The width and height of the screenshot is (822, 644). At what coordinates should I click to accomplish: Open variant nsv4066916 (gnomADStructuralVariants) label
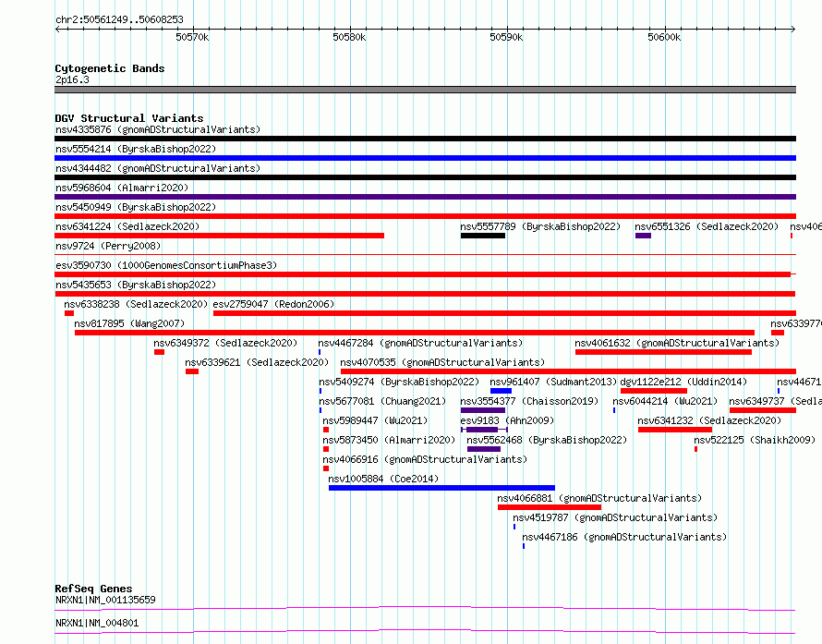tap(425, 459)
